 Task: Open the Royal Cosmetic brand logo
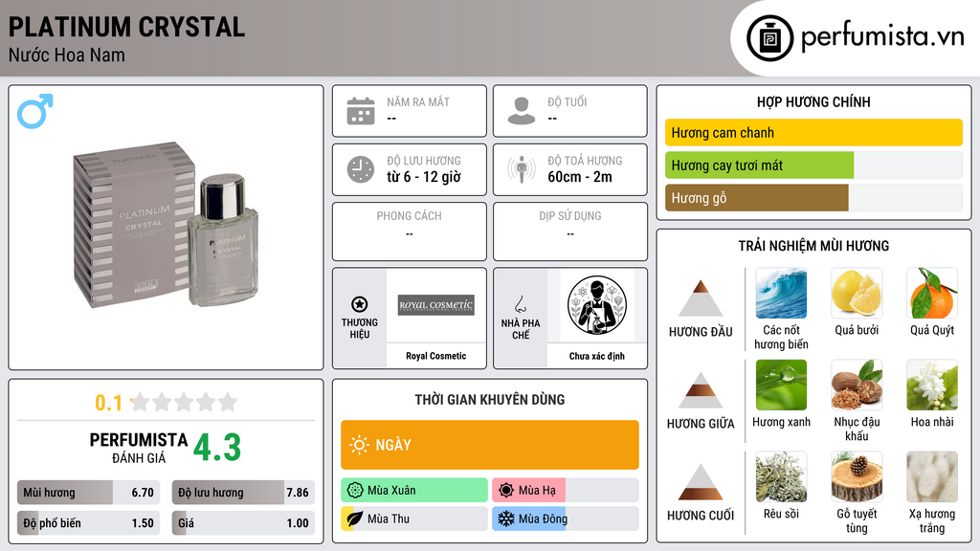click(x=436, y=305)
